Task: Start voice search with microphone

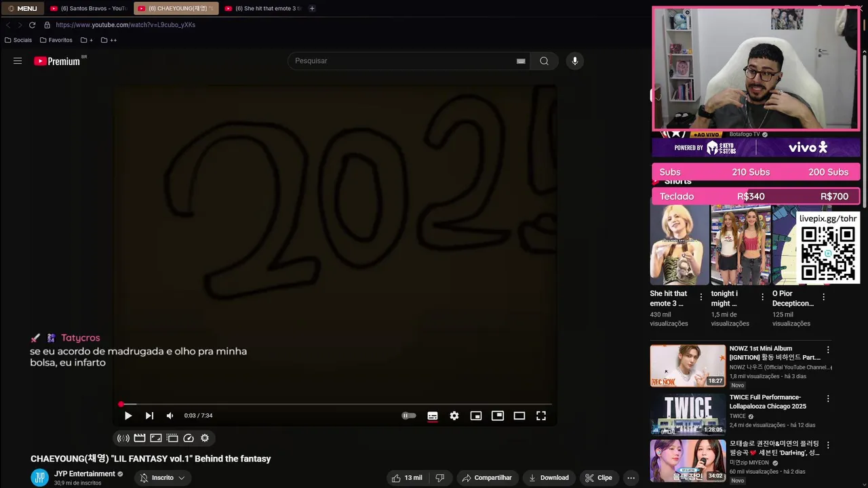Action: coord(575,61)
